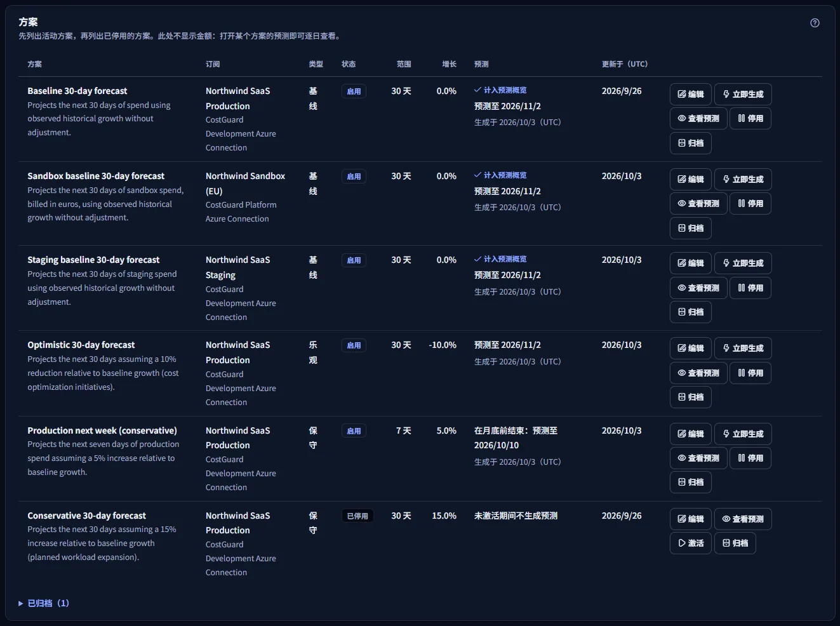The width and height of the screenshot is (840, 626).
Task: Click 停用 for Production next week
Action: [750, 458]
